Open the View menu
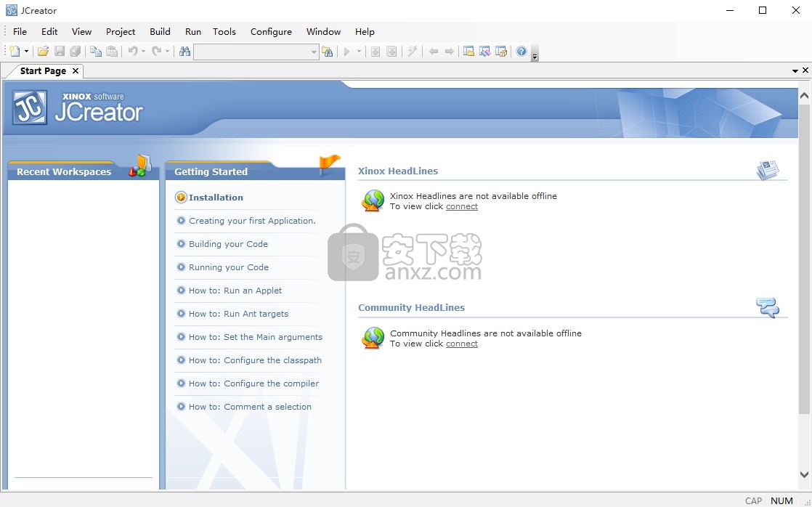 (x=82, y=31)
